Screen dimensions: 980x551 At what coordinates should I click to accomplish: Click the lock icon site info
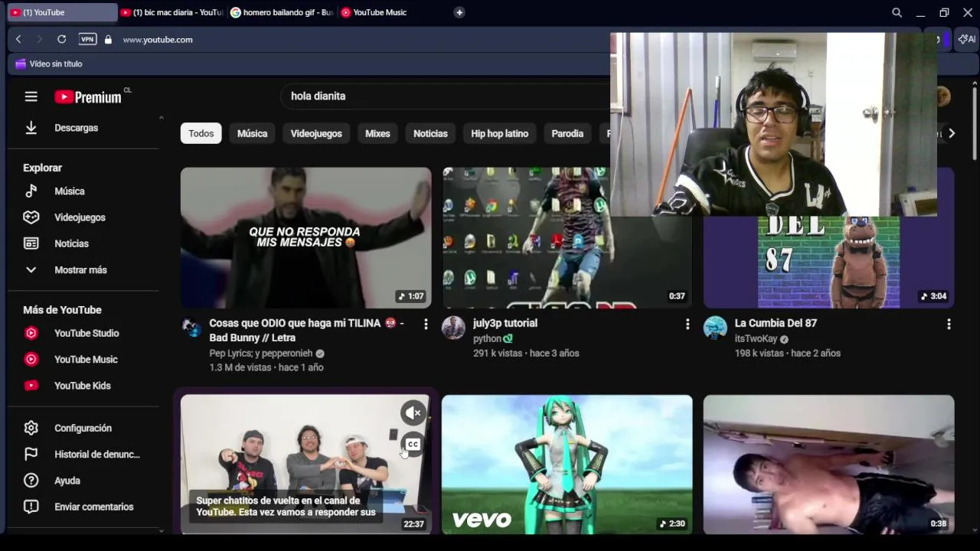108,39
